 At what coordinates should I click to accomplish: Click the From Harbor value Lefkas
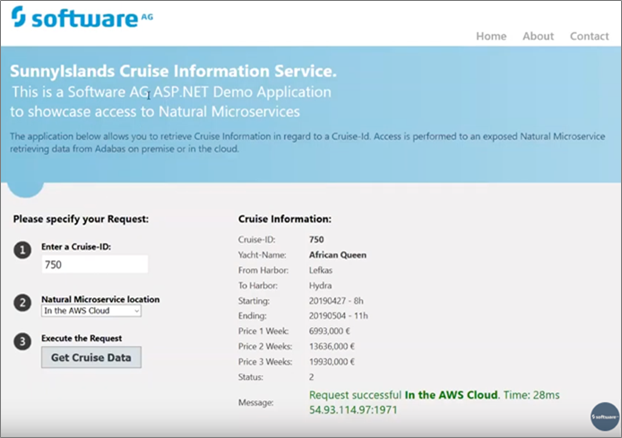[321, 270]
